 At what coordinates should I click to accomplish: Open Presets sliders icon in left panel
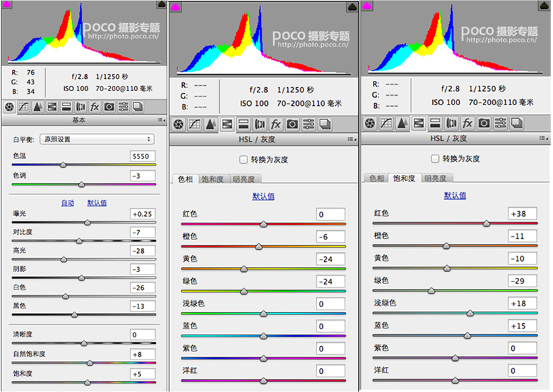123,107
